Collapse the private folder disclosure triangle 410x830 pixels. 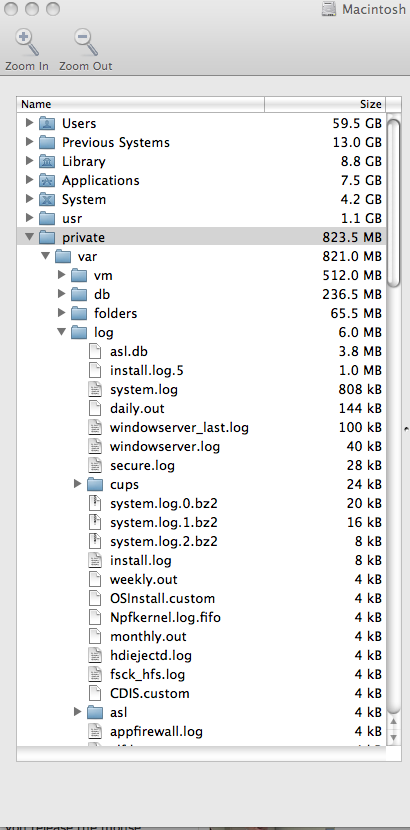point(30,237)
